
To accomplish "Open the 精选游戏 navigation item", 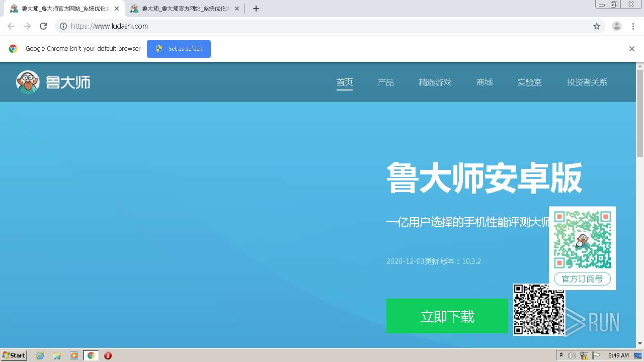I will [435, 82].
